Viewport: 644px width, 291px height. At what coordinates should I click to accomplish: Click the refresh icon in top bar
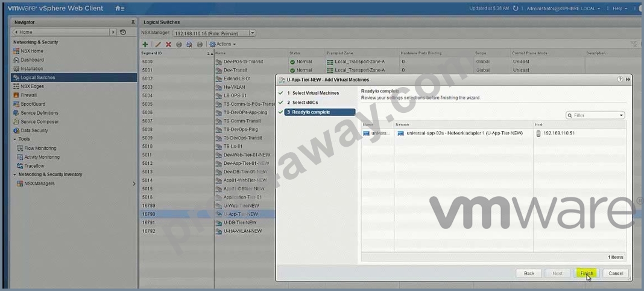point(516,8)
